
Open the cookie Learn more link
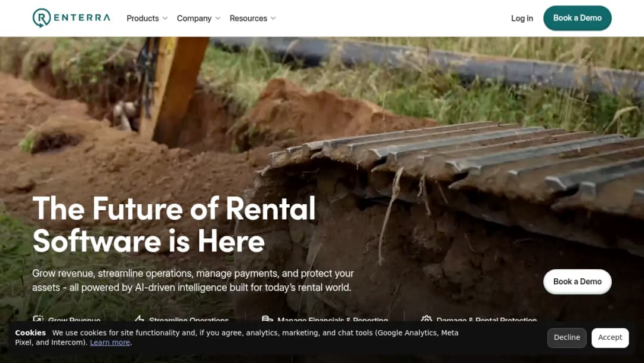110,343
